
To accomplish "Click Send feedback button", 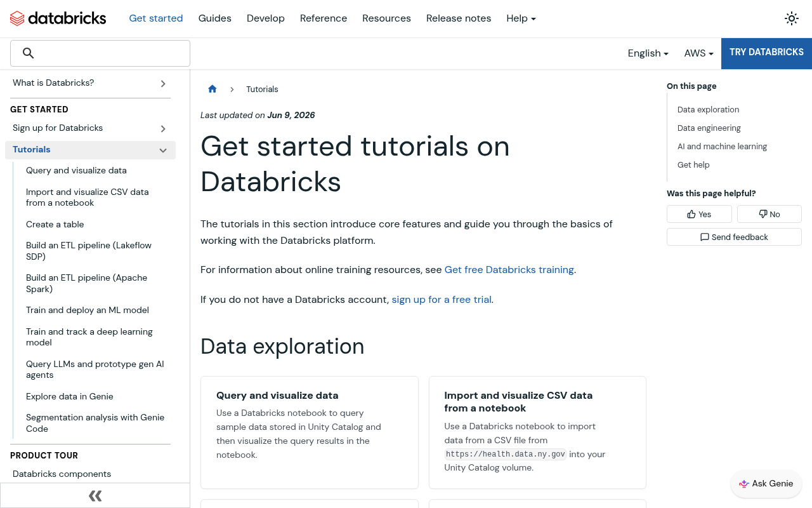I will click(x=734, y=237).
